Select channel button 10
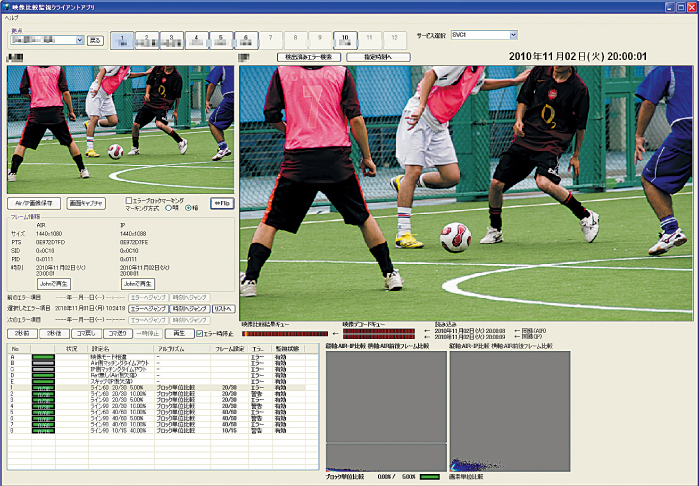 (345, 40)
